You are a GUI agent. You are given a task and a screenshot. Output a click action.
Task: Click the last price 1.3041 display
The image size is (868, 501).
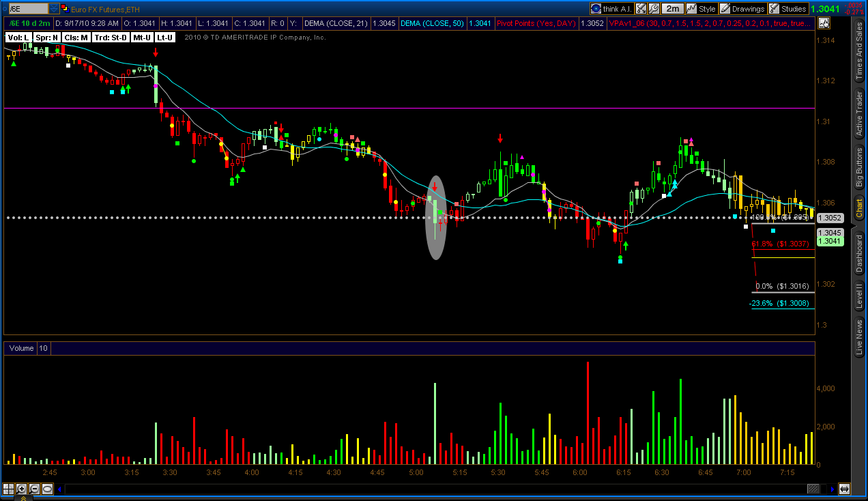click(x=826, y=9)
